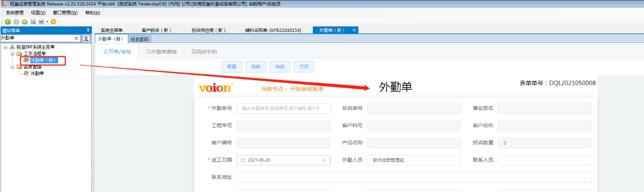Image resolution: width=644 pixels, height=192 pixels.
Task: Focus the 联系地址 input field
Action: click(414, 178)
